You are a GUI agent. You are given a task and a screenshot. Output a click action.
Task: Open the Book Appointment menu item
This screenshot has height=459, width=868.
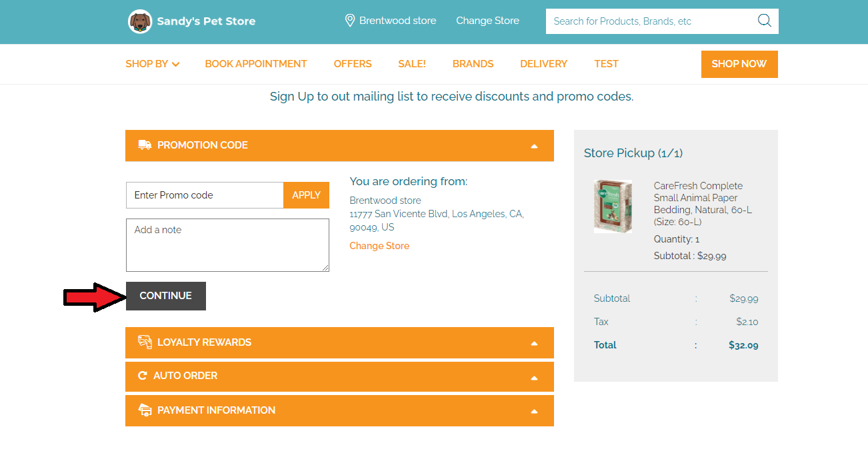[255, 64]
